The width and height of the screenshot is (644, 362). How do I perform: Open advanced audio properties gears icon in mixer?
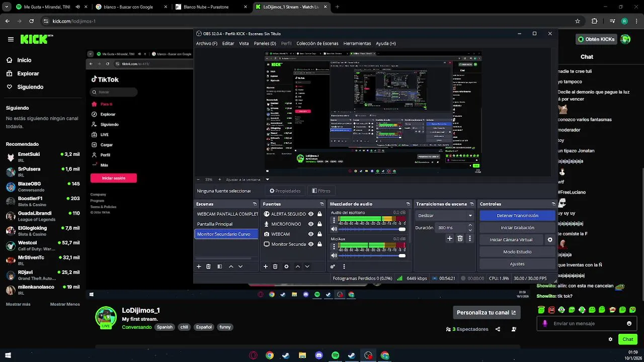click(x=333, y=266)
